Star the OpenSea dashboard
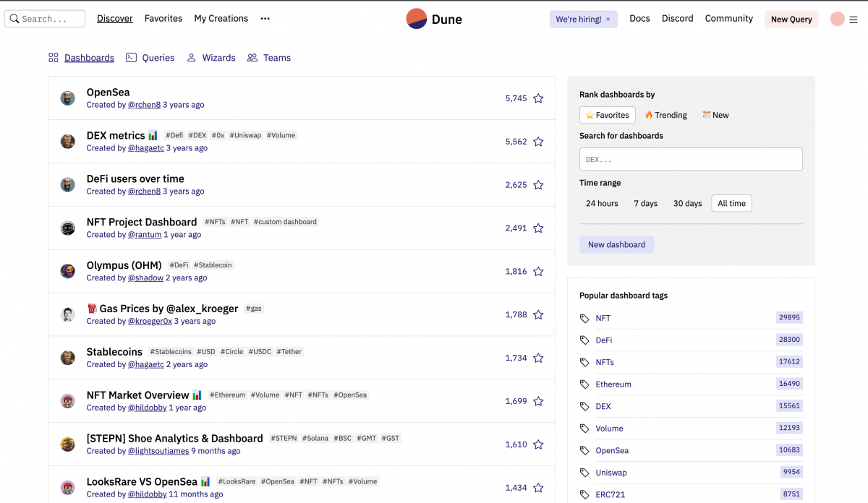Viewport: 868px width, 503px height. point(538,98)
